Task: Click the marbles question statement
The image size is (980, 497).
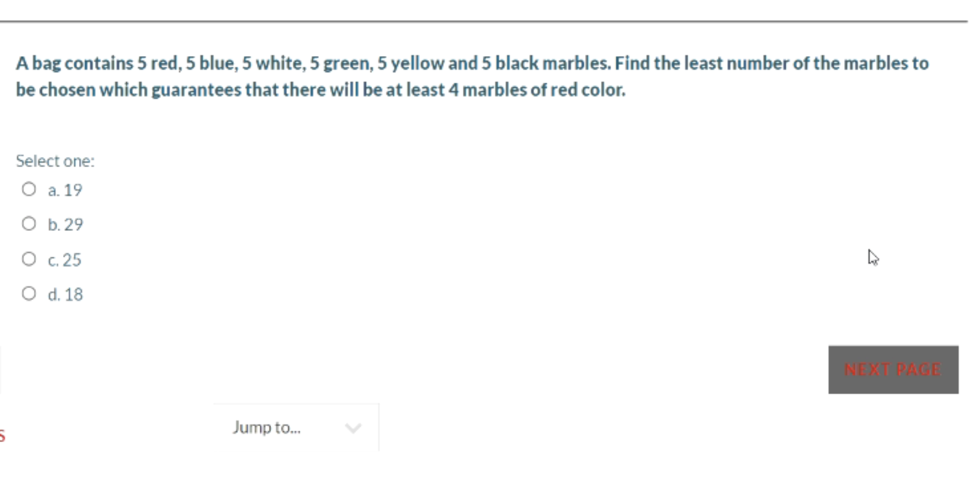Action: point(472,76)
